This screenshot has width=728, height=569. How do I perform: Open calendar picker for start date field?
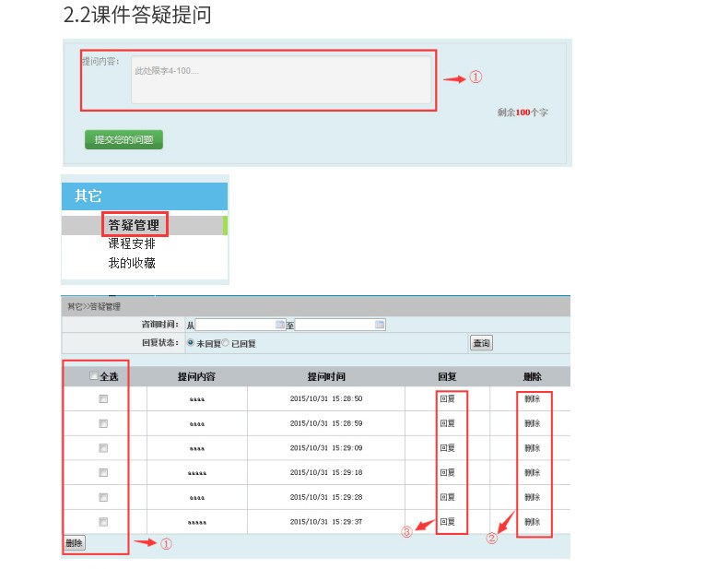(x=280, y=325)
